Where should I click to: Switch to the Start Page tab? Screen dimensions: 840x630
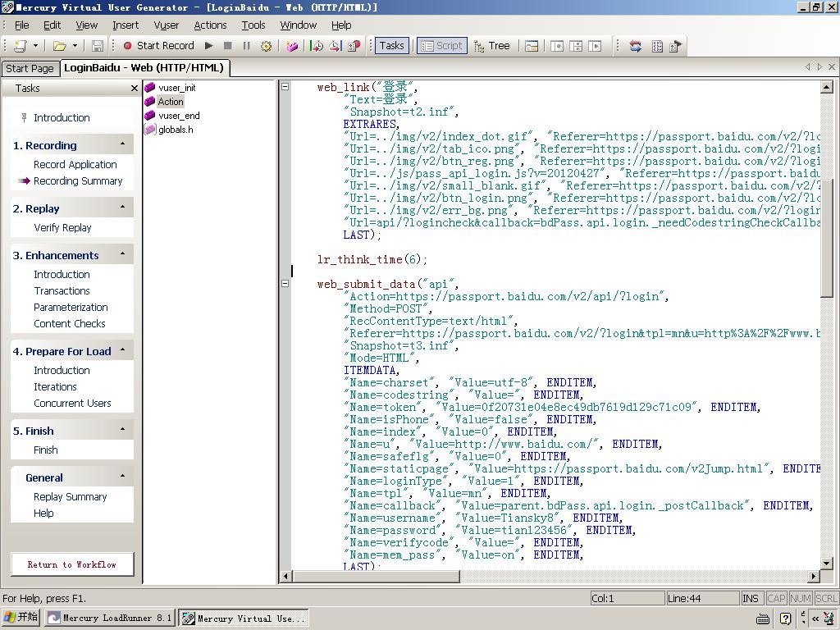(x=30, y=69)
